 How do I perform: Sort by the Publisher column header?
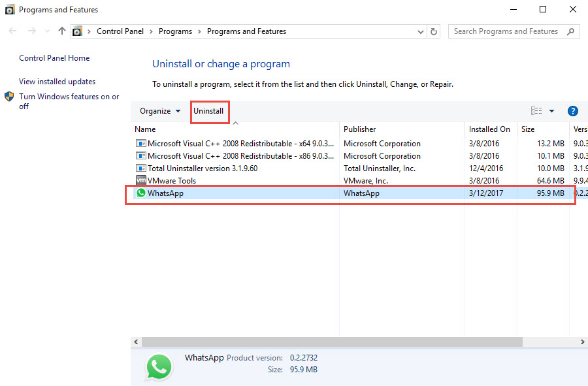[x=359, y=129]
